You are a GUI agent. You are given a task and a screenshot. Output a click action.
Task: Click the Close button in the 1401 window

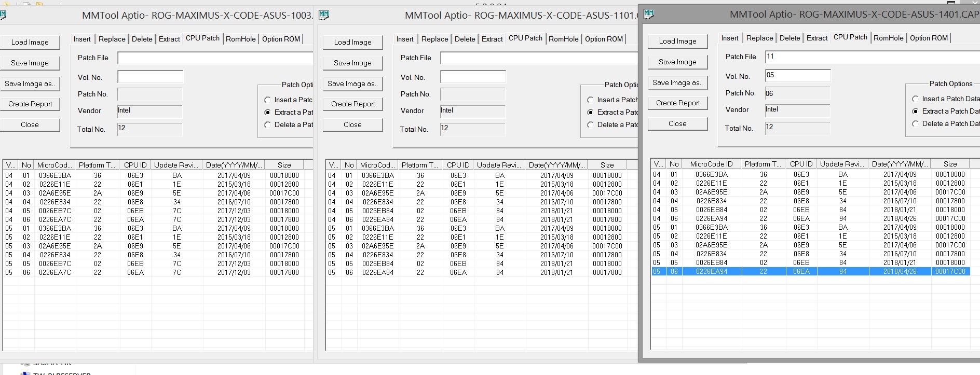678,123
